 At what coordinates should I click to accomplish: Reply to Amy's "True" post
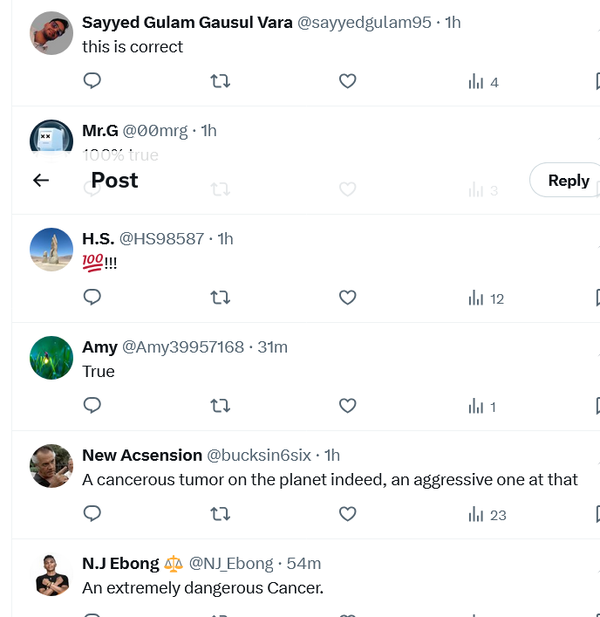coord(92,405)
